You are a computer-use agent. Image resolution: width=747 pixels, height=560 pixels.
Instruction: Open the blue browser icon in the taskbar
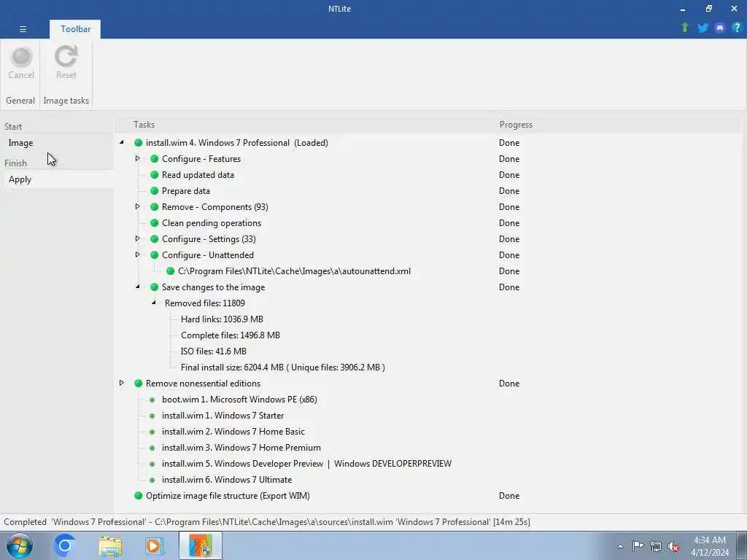(x=65, y=545)
